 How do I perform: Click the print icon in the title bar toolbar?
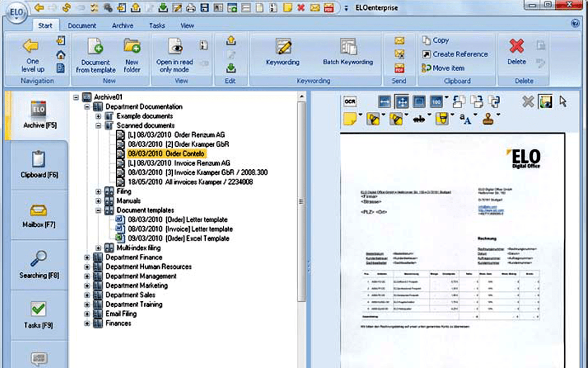pyautogui.click(x=190, y=7)
